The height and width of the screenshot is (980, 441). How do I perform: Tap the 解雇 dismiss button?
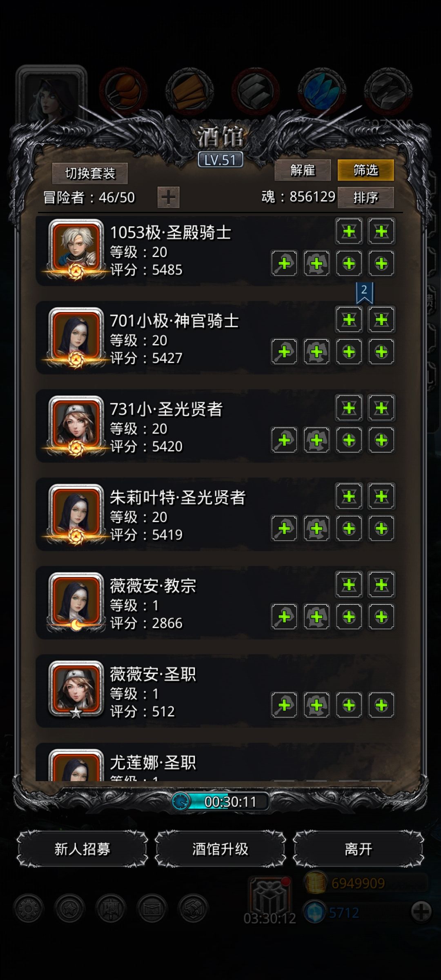[303, 170]
